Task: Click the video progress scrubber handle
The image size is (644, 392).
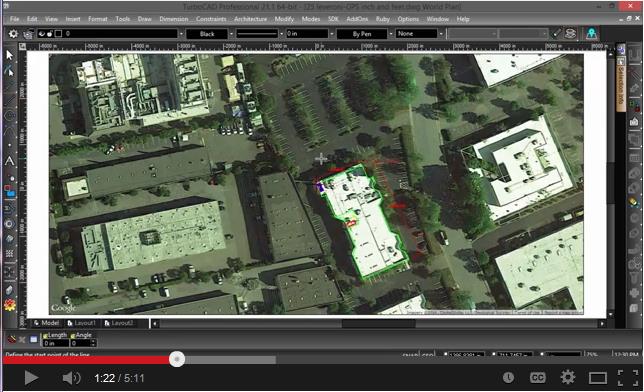Action: point(177,359)
